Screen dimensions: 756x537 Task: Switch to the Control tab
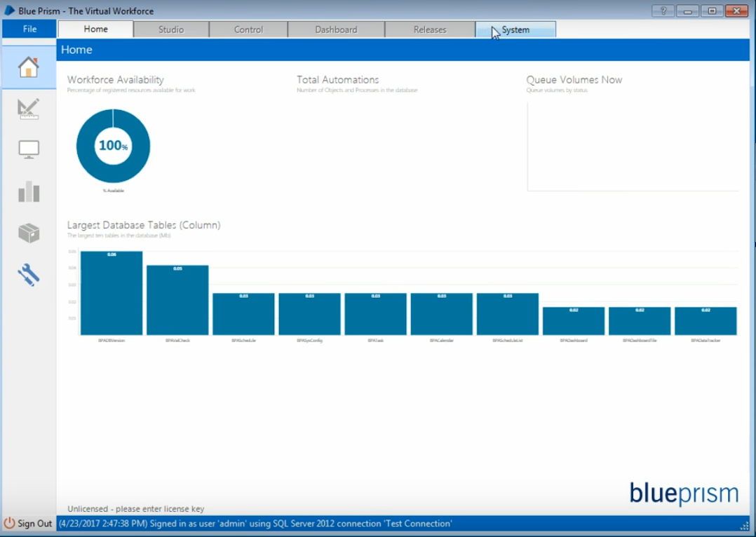(248, 29)
